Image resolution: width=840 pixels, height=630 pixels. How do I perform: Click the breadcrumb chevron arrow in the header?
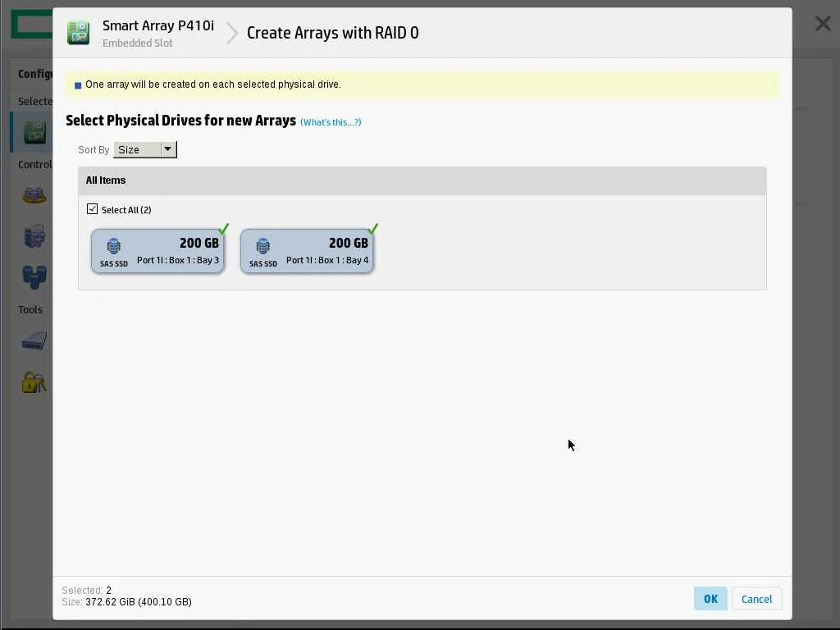(232, 33)
